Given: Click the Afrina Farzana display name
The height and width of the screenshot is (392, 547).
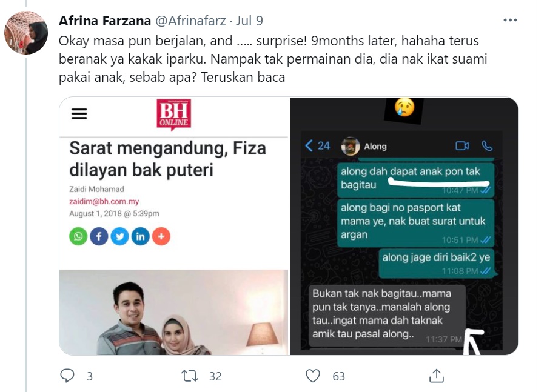Looking at the screenshot, I should click(105, 21).
